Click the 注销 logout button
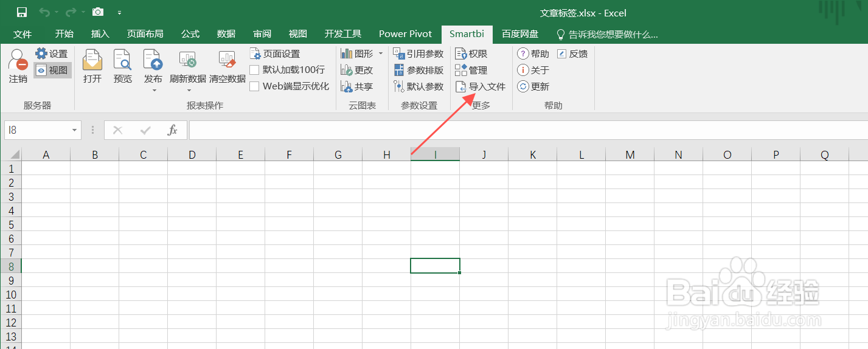This screenshot has height=349, width=868. click(x=18, y=67)
